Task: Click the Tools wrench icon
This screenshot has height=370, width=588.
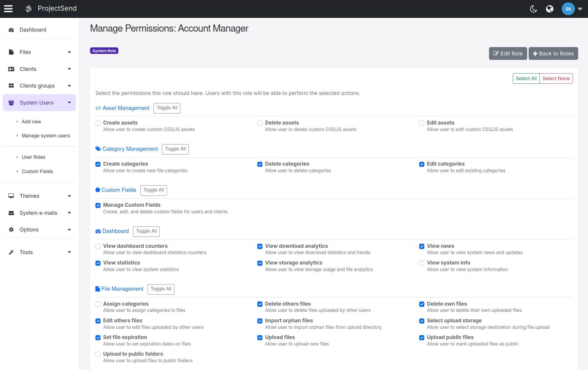Action: (x=11, y=252)
